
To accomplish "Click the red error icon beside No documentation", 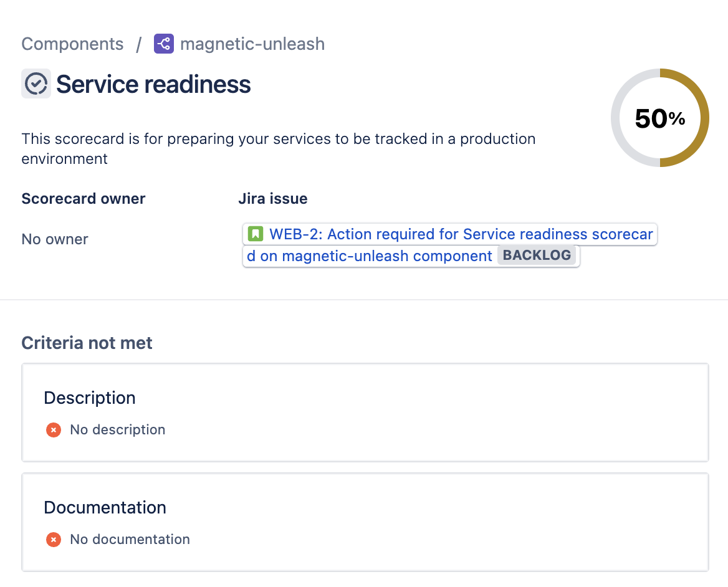I will (53, 540).
